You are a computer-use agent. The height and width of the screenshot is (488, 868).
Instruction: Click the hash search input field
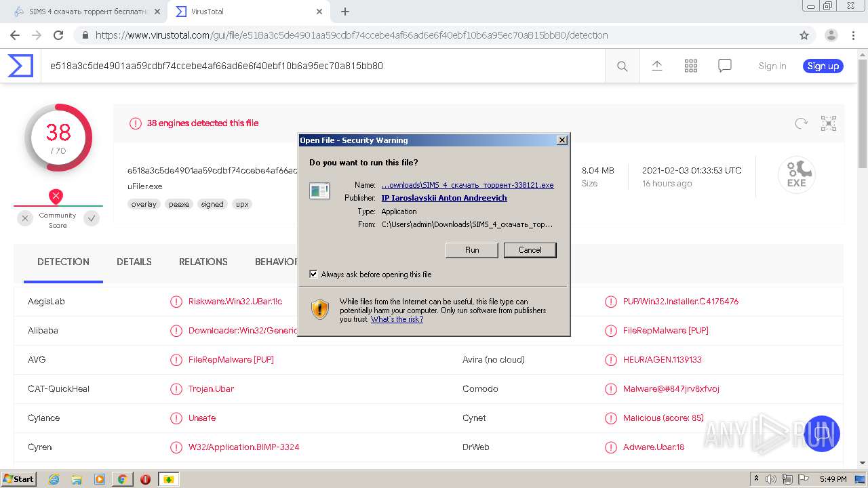pos(322,66)
